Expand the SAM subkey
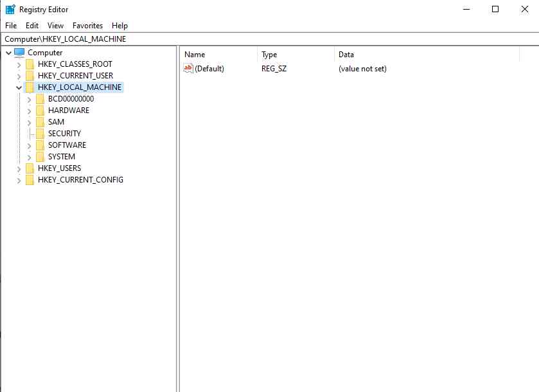This screenshot has height=392, width=539. (x=29, y=122)
